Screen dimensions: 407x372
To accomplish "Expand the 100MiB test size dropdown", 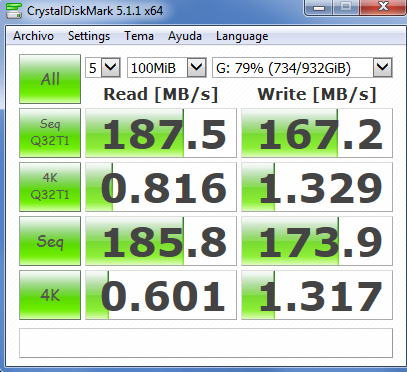I will click(167, 68).
